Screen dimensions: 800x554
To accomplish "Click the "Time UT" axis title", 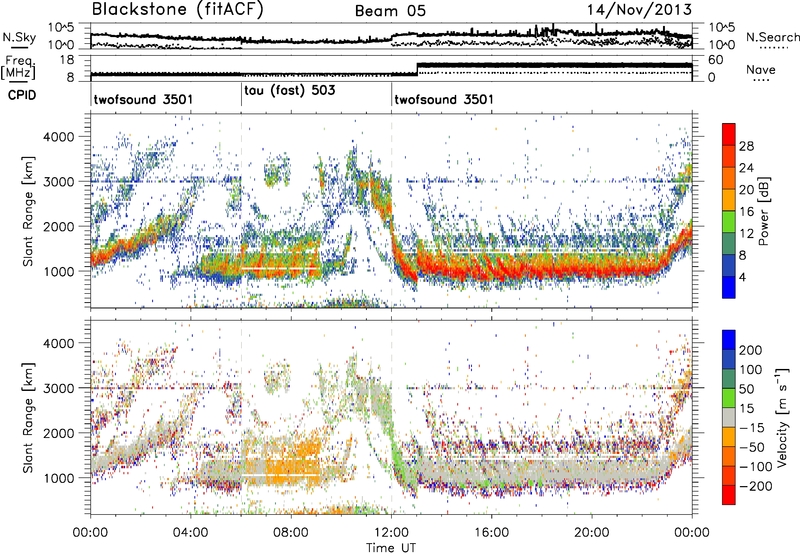I will point(391,547).
